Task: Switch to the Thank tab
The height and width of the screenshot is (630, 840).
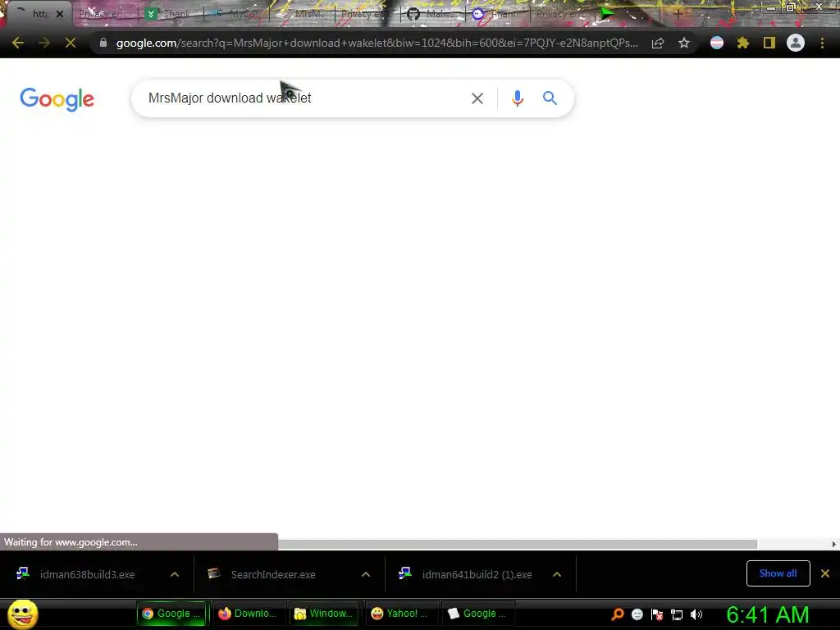Action: [171, 14]
